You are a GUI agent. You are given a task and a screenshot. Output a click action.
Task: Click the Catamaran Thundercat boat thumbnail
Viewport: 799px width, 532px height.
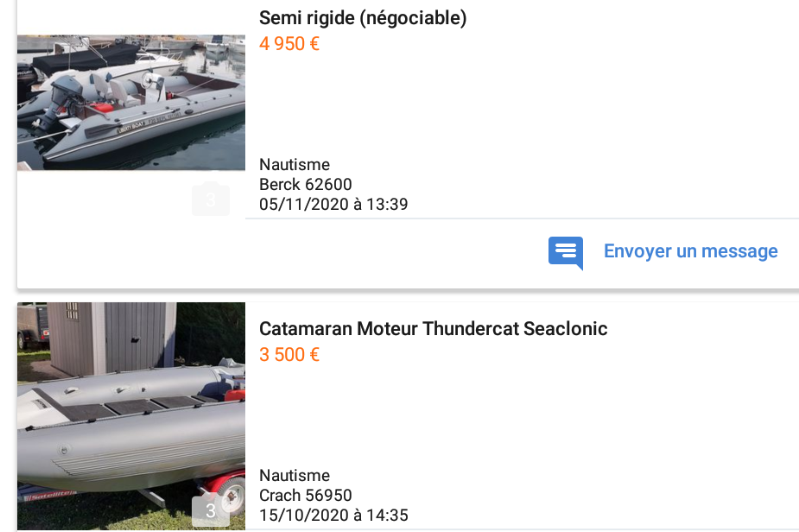coord(131,415)
